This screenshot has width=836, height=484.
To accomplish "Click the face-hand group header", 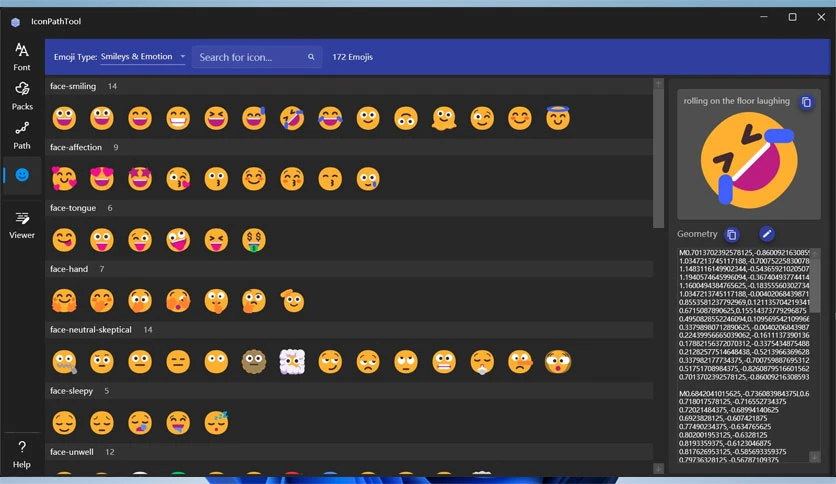I will click(349, 269).
